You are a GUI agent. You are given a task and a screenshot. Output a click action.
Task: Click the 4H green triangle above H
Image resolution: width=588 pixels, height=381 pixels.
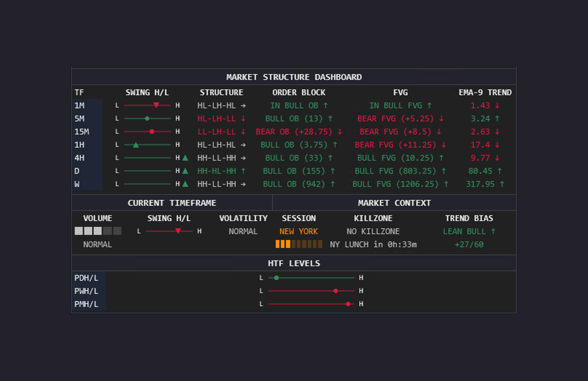[x=186, y=158]
